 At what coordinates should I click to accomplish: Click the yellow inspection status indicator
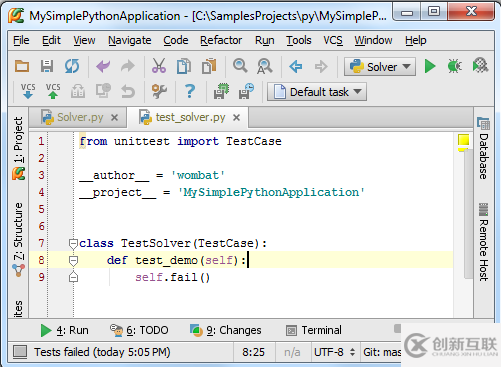(463, 140)
